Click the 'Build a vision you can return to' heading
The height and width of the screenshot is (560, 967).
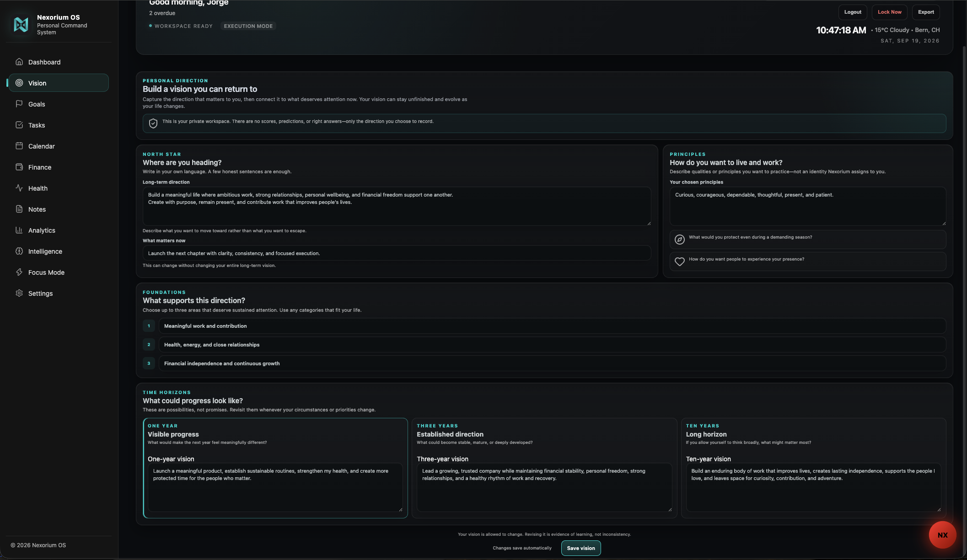tap(200, 89)
